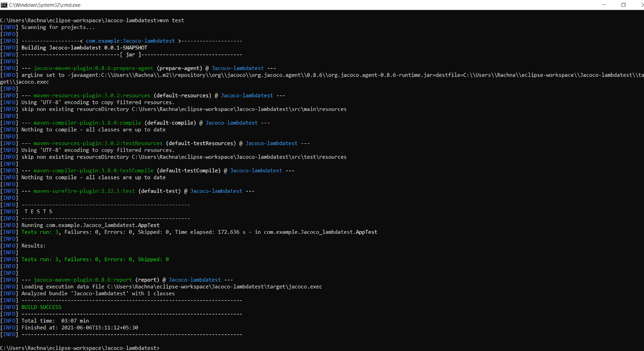
Task: Click the 'T E S T S' heading
Action: [38, 212]
